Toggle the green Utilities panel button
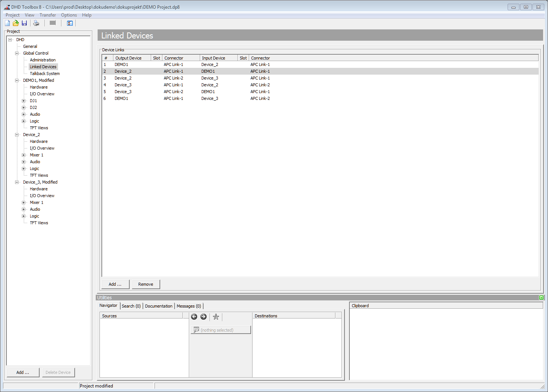Image resolution: width=548 pixels, height=392 pixels. point(541,297)
